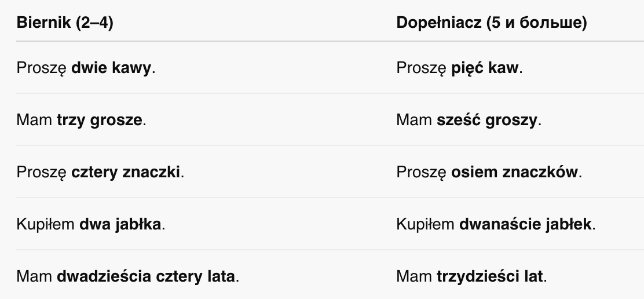Click the bold words 'sześć groszy'

click(x=486, y=120)
